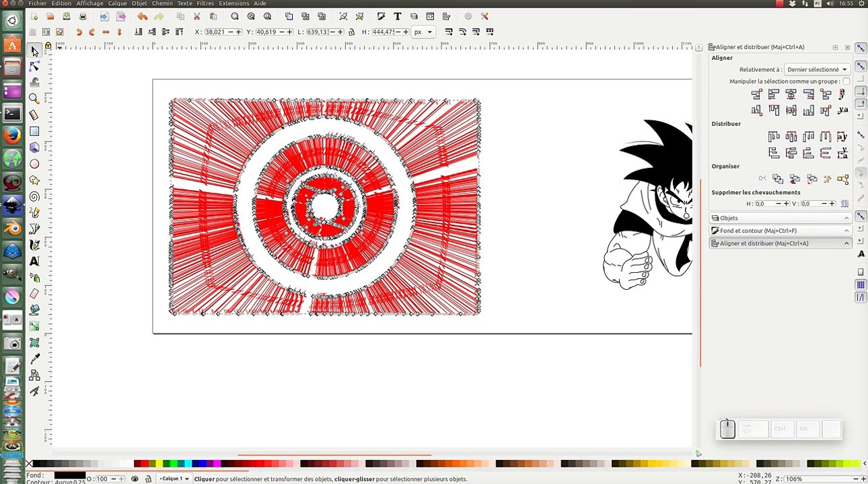Select the Pencil freehand tool
This screenshot has height=484, width=868.
click(34, 213)
